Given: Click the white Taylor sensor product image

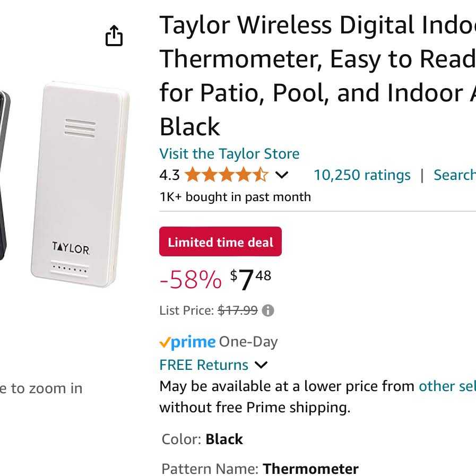Looking at the screenshot, I should point(81,184).
